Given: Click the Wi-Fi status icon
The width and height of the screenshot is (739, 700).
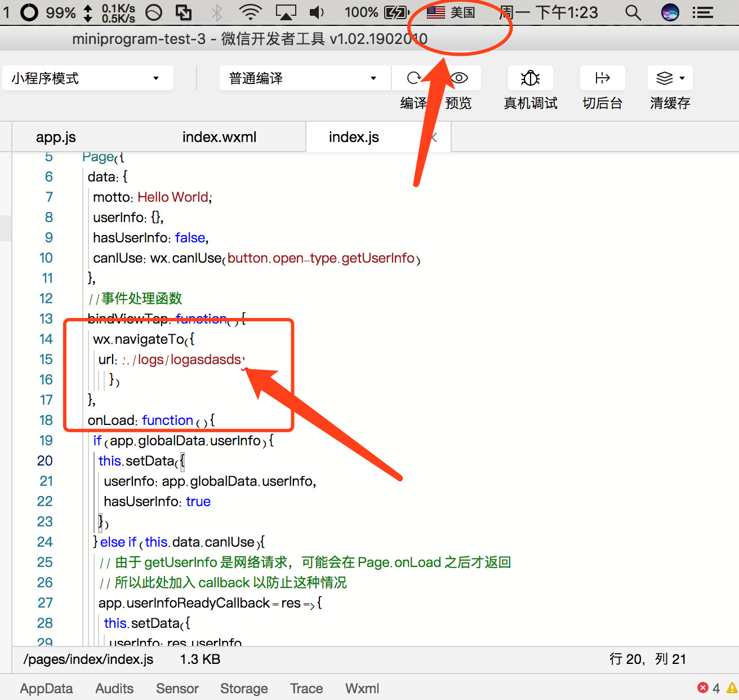Looking at the screenshot, I should [x=250, y=12].
